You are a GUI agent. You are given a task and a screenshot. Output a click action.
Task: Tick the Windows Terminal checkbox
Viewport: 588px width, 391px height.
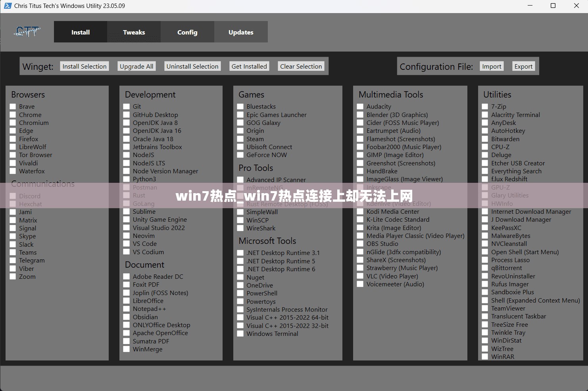(x=240, y=334)
